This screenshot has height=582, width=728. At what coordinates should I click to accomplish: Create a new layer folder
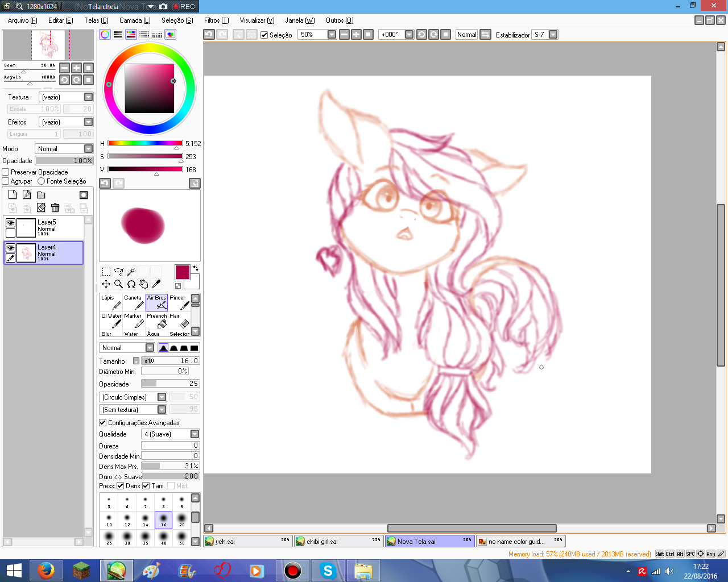pyautogui.click(x=41, y=194)
